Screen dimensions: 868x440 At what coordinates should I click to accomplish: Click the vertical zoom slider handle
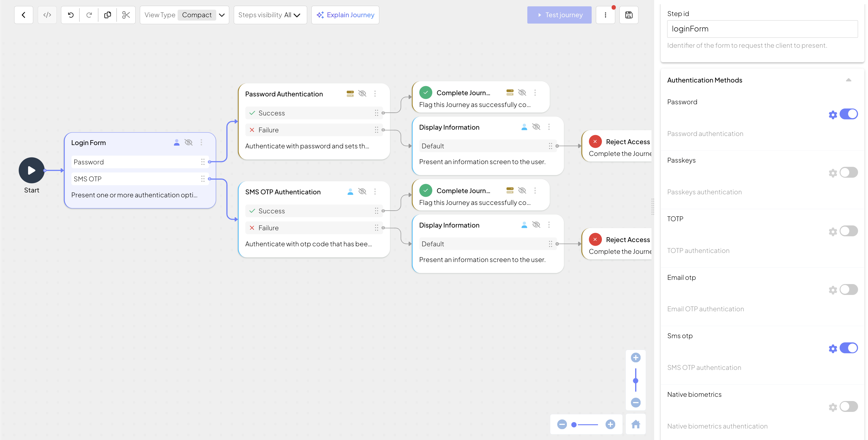click(x=635, y=381)
